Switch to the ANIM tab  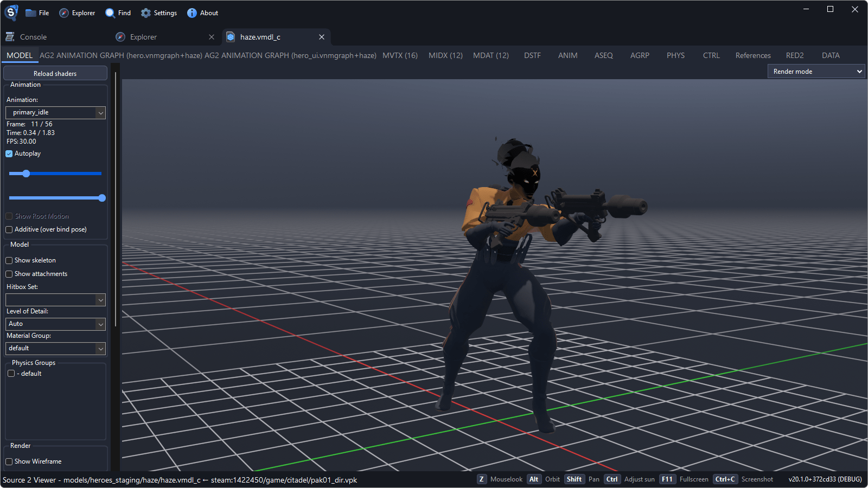(567, 55)
